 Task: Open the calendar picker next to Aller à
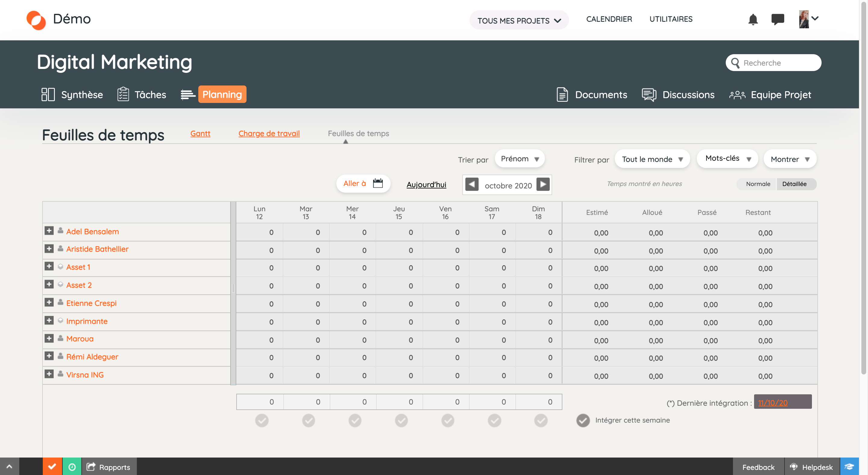pyautogui.click(x=378, y=184)
